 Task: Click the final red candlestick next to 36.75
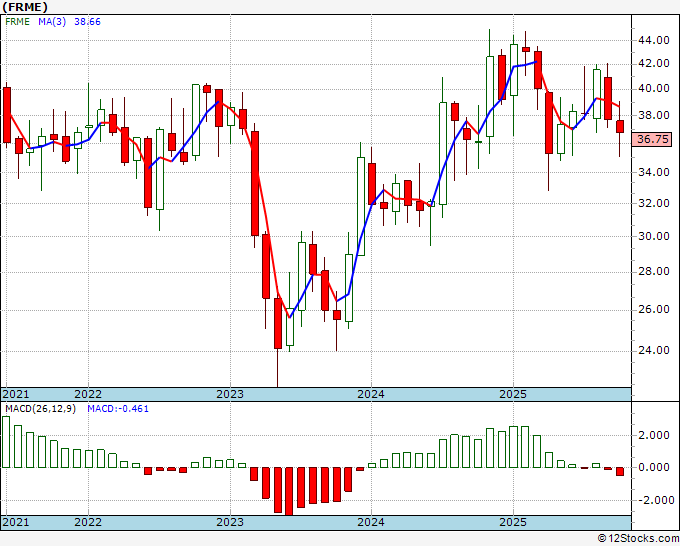620,127
